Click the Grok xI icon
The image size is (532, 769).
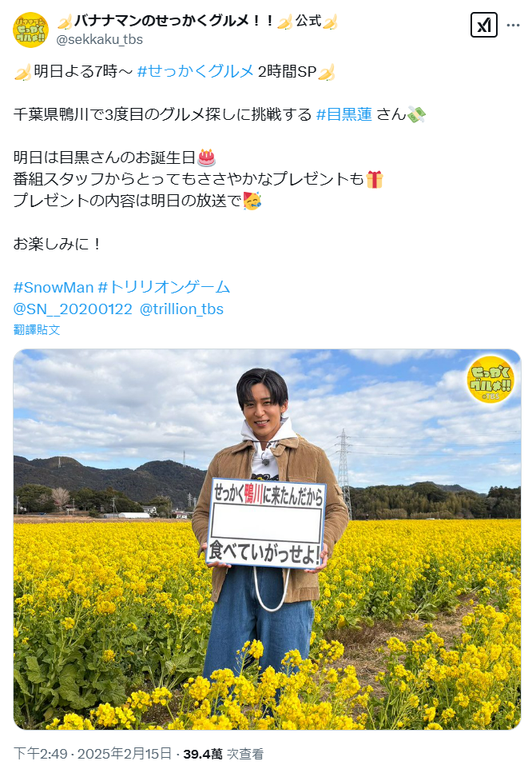tap(483, 25)
